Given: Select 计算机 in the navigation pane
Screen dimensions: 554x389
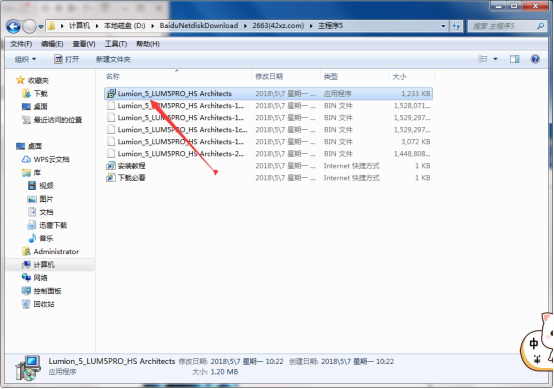Looking at the screenshot, I should [38, 265].
